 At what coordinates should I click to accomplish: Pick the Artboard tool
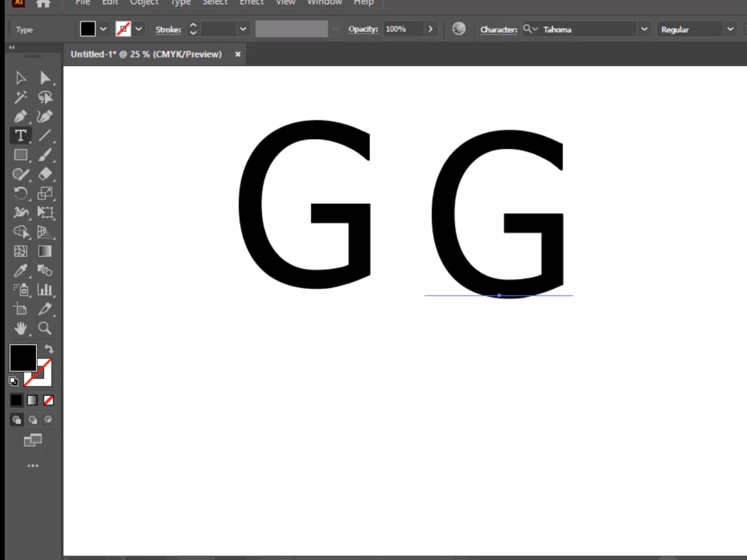(21, 309)
